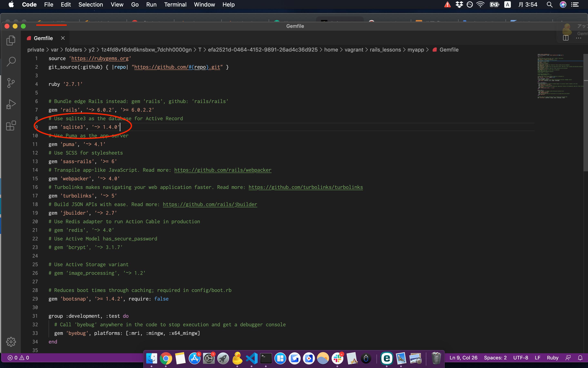This screenshot has height=368, width=588.
Task: Open Source Control view in activity bar
Action: pyautogui.click(x=11, y=83)
